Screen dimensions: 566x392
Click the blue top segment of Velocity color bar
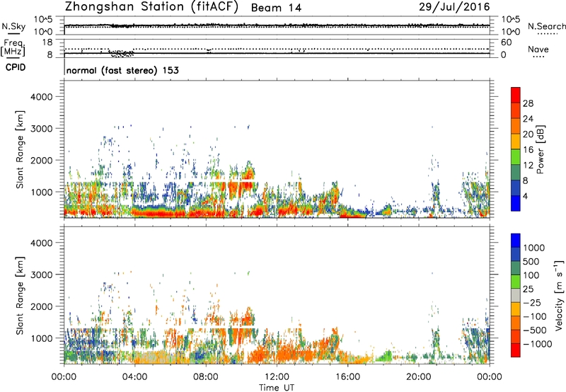click(516, 241)
